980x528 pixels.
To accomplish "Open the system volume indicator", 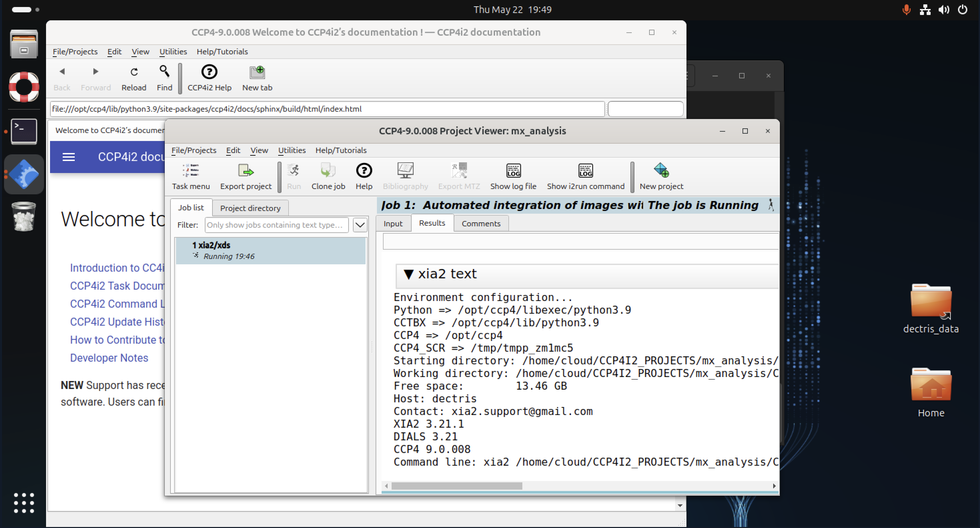I will pos(944,10).
